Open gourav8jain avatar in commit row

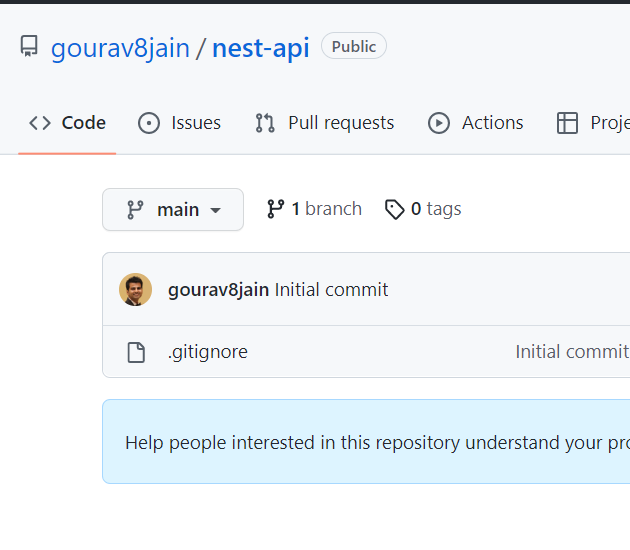pos(135,290)
